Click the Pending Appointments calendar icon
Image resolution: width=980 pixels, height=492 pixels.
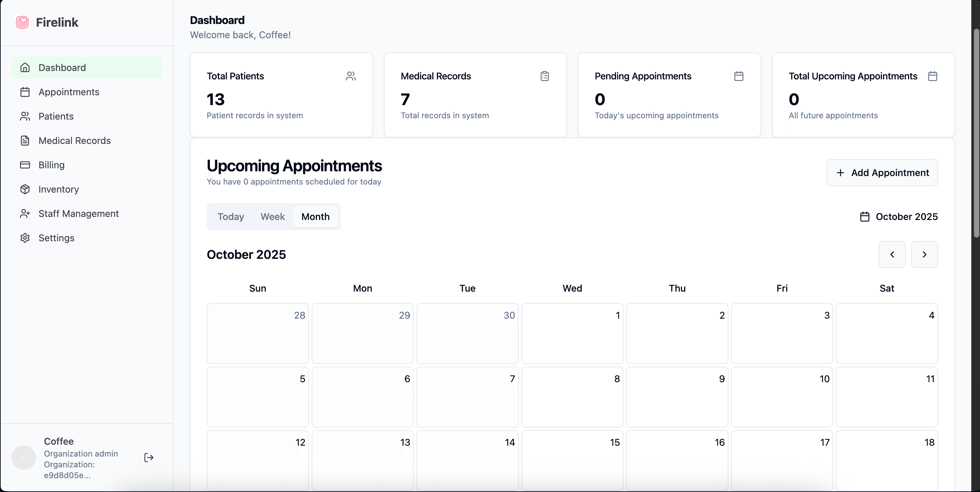(739, 76)
